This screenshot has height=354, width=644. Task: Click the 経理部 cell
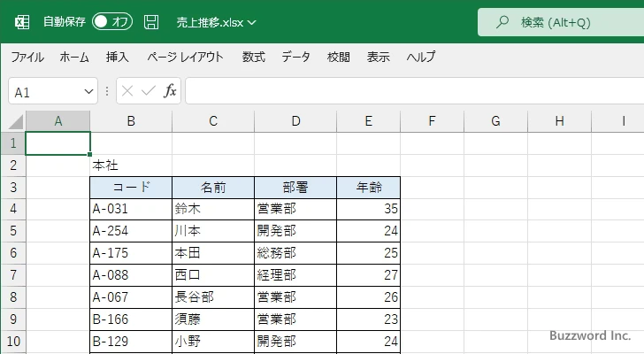tap(295, 275)
